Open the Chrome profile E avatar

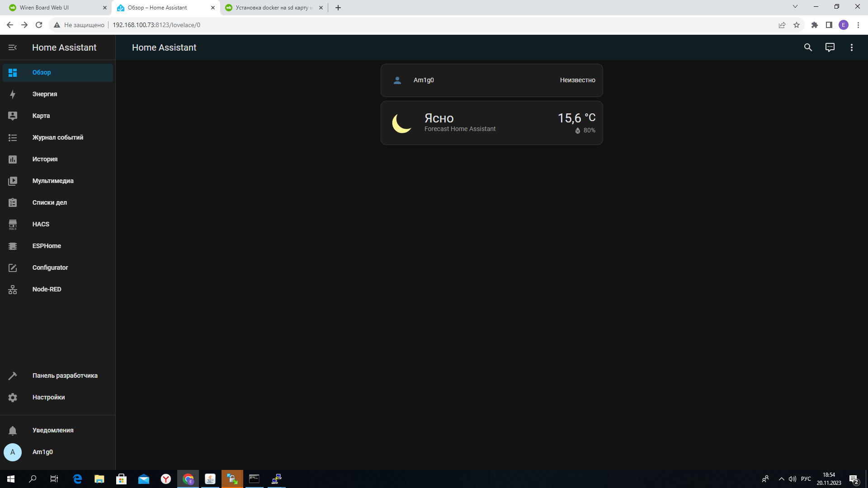pyautogui.click(x=844, y=25)
